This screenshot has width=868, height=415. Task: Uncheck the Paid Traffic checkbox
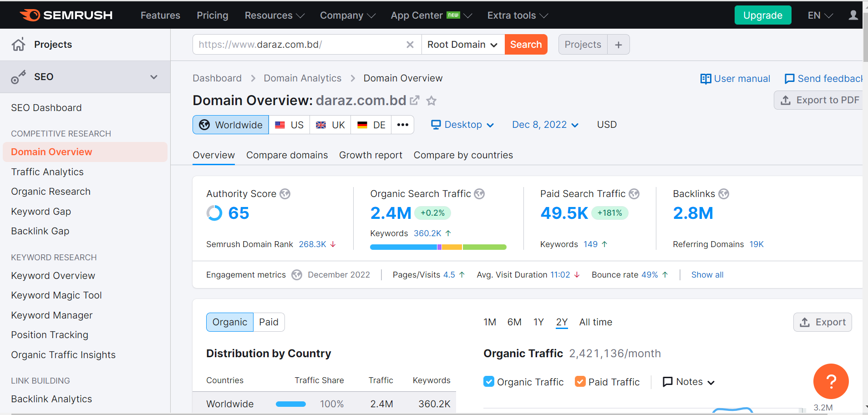580,381
